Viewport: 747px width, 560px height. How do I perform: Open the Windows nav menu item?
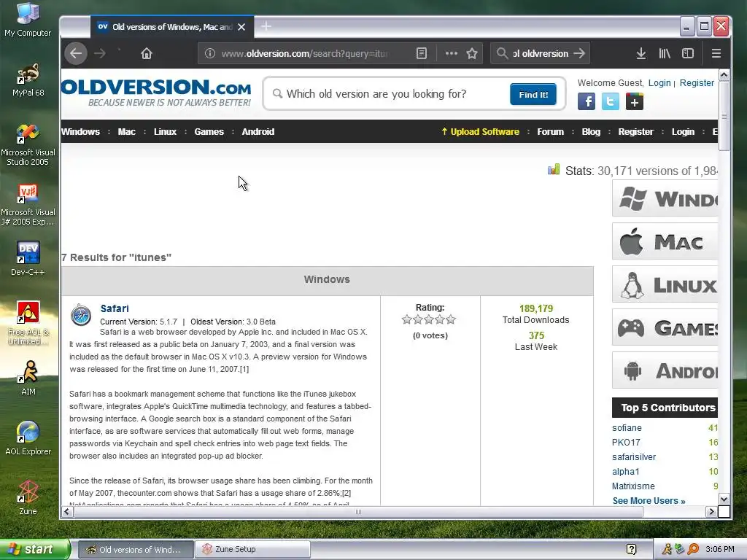pyautogui.click(x=80, y=131)
